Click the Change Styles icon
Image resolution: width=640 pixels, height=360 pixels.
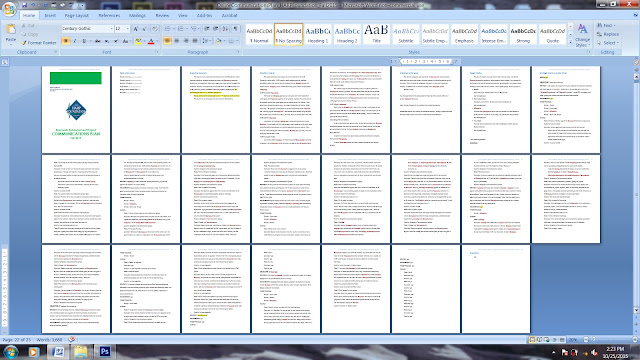coord(582,34)
